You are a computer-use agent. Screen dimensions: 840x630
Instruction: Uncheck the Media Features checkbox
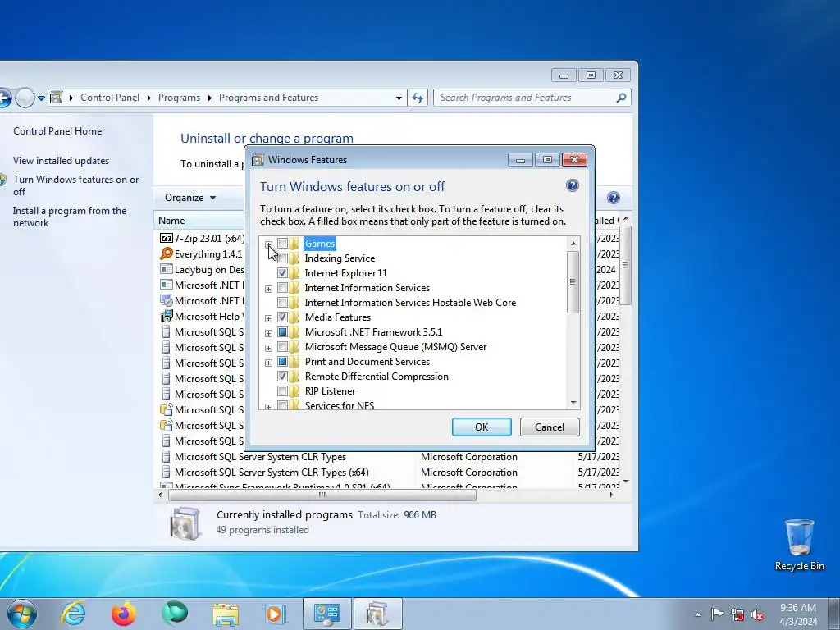click(x=282, y=317)
